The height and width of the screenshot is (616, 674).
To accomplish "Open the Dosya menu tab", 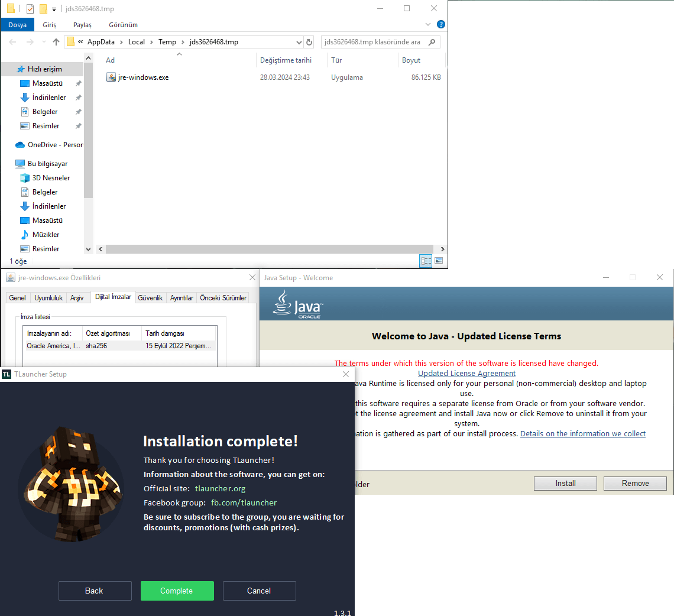I will pyautogui.click(x=18, y=25).
